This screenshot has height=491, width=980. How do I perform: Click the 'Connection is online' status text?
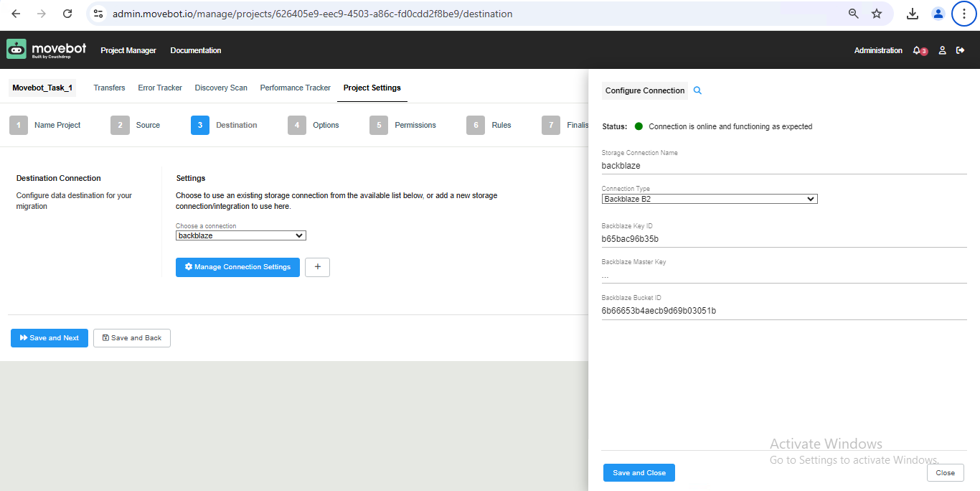tap(730, 126)
